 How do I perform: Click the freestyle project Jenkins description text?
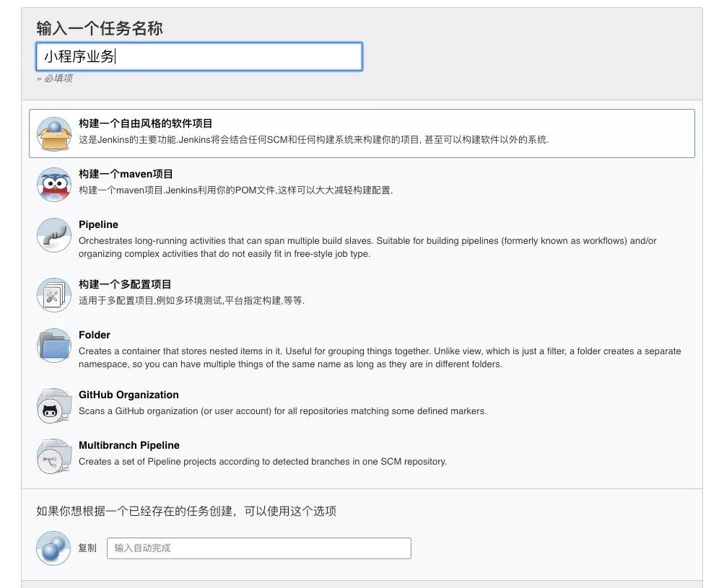point(313,140)
